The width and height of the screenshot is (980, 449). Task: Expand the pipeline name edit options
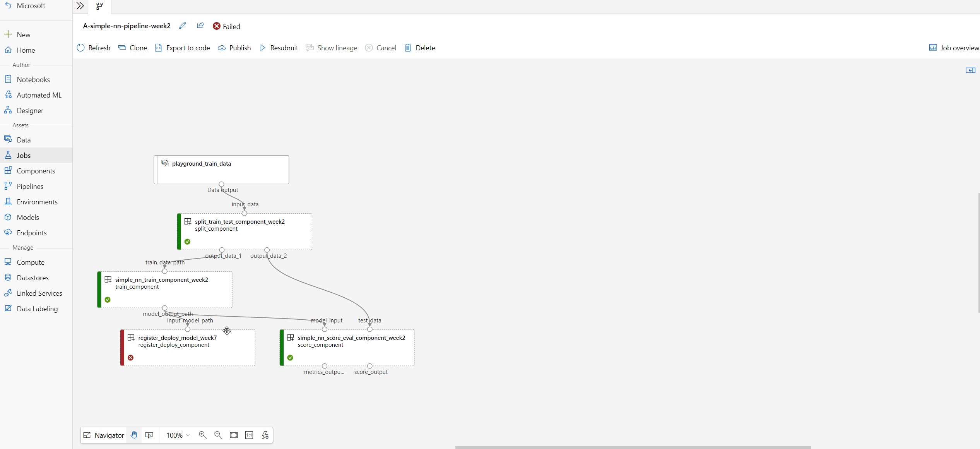[x=183, y=26]
